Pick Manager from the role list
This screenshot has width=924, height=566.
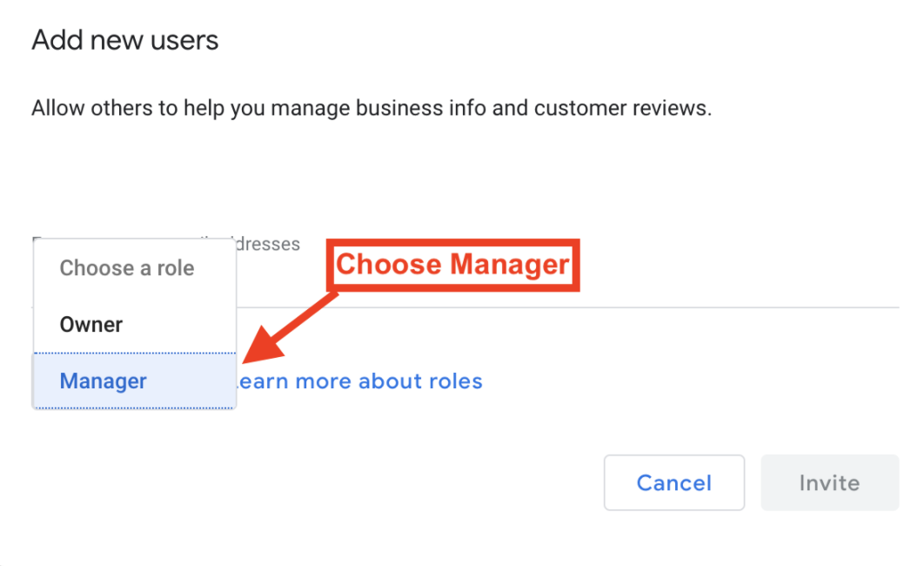click(x=135, y=381)
